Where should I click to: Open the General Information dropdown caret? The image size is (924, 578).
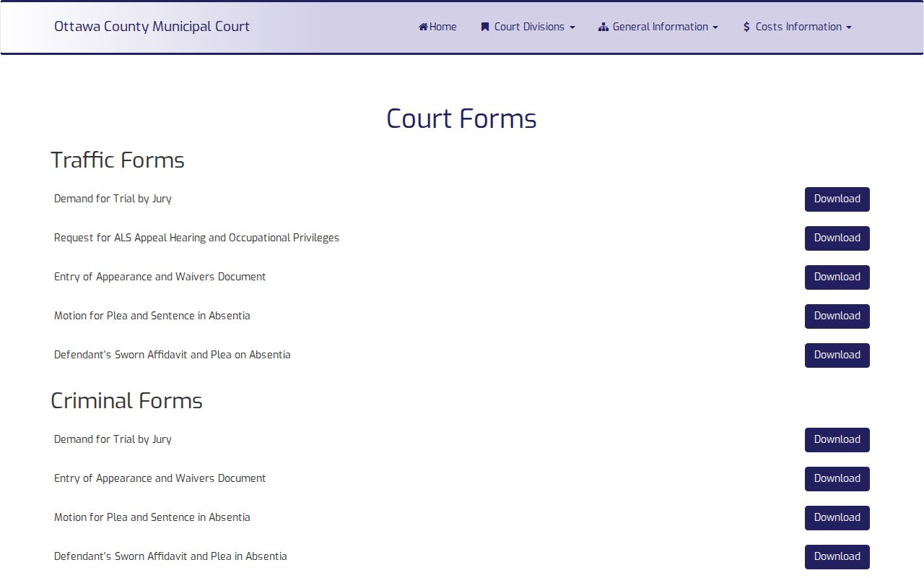click(715, 27)
